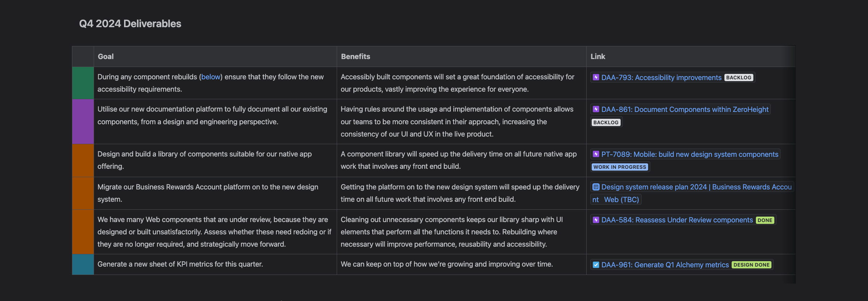
Task: Open the DAA-793 Accessibility improvements link
Action: (661, 78)
